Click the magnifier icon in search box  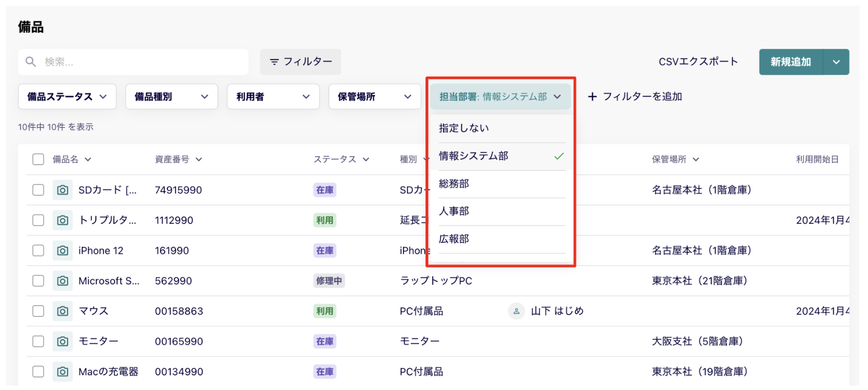point(31,62)
